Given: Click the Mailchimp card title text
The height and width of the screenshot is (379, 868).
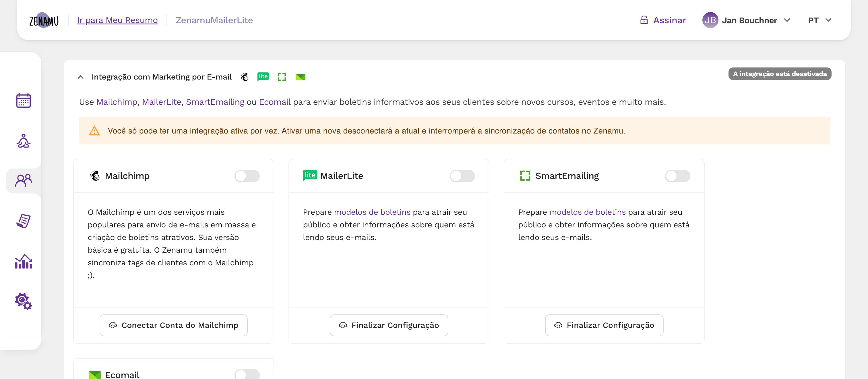Looking at the screenshot, I should (127, 176).
